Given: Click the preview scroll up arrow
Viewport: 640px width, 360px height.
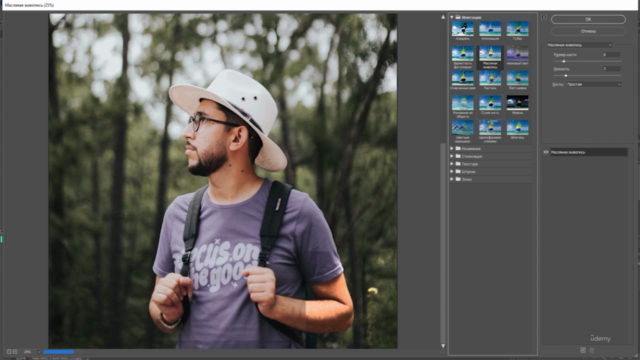Looking at the screenshot, I should (x=443, y=17).
